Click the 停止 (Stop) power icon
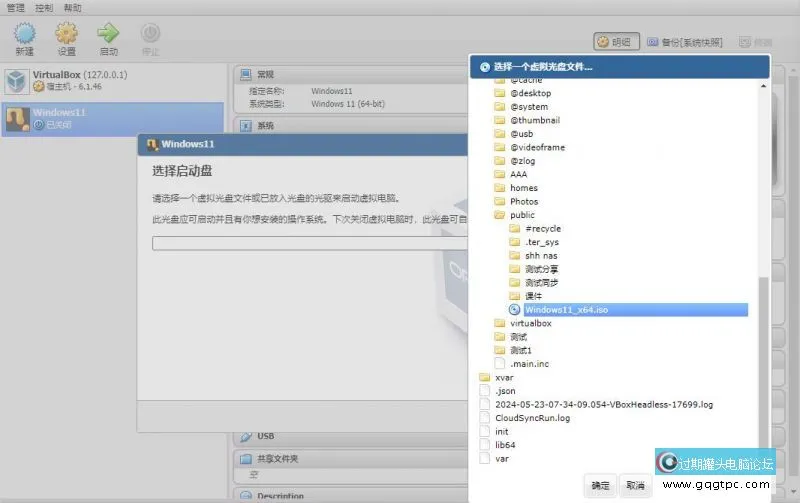The image size is (800, 503). point(150,33)
